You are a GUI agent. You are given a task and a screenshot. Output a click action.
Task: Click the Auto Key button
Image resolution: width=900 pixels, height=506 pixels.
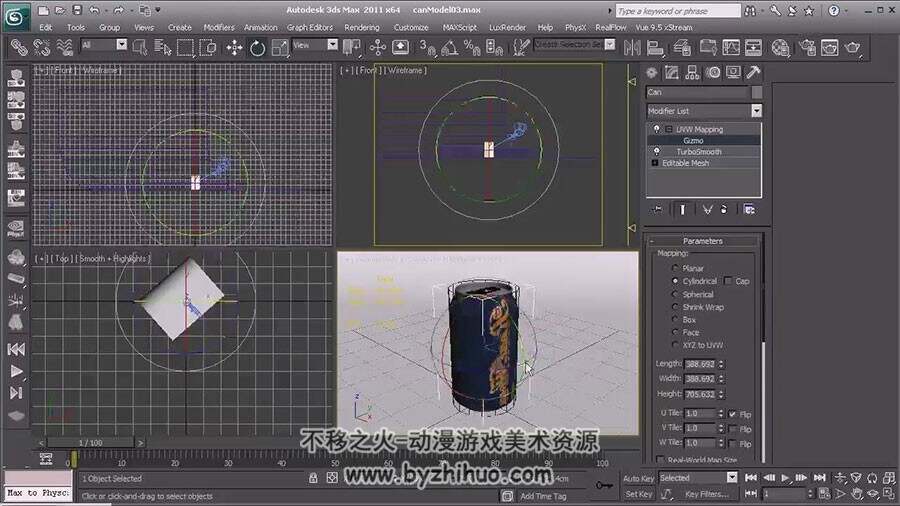pos(639,478)
